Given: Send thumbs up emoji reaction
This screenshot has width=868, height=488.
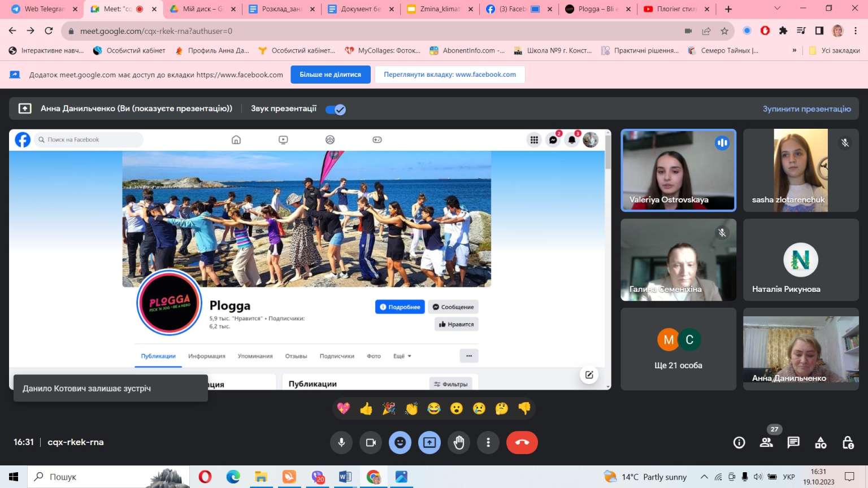Looking at the screenshot, I should point(366,408).
